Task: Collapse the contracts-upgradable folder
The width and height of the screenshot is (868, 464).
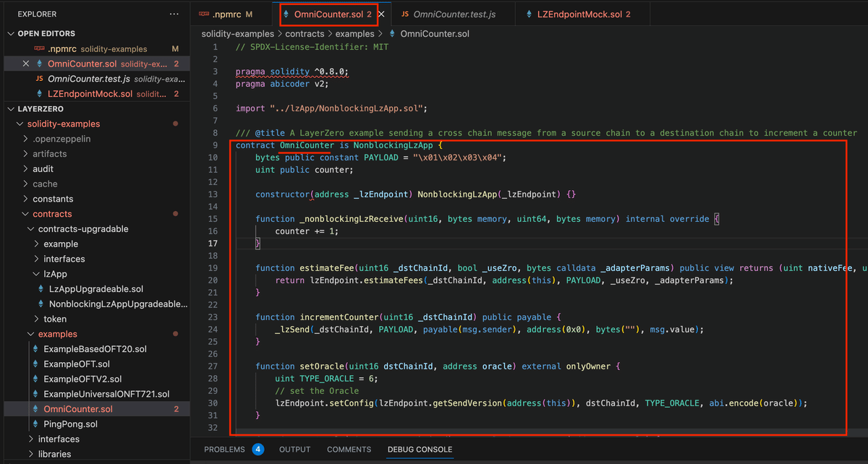Action: (x=83, y=229)
